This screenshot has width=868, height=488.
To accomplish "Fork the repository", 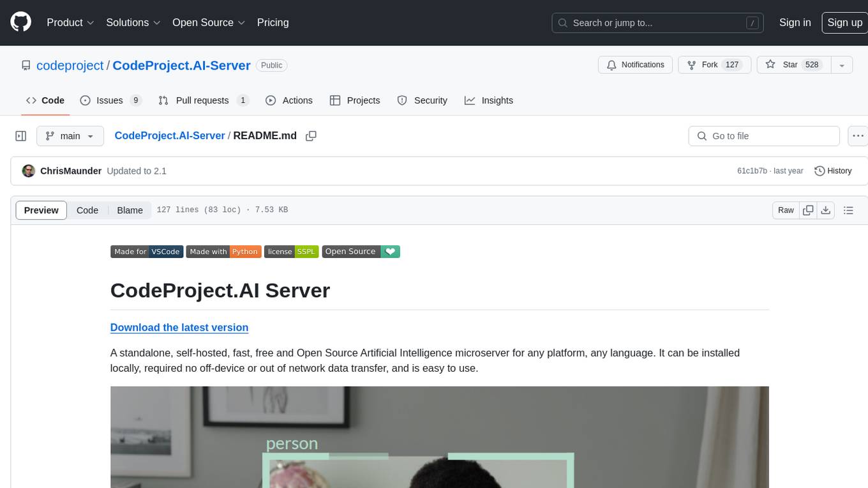I will click(x=714, y=65).
